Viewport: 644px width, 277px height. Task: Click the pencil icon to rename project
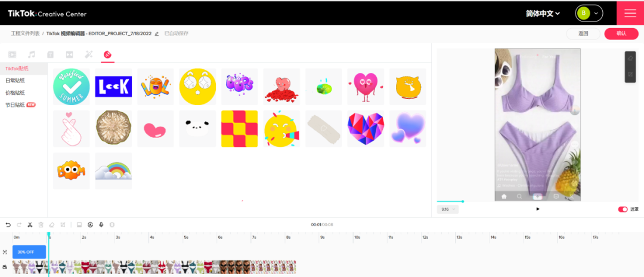tap(157, 34)
